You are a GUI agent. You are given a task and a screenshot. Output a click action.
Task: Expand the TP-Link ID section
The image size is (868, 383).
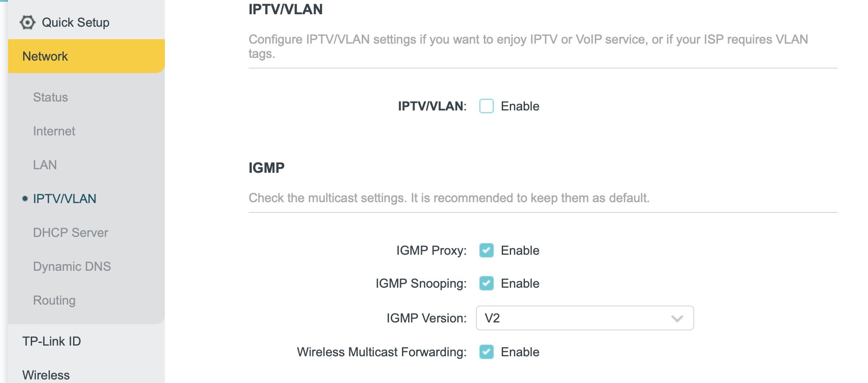[x=52, y=341]
